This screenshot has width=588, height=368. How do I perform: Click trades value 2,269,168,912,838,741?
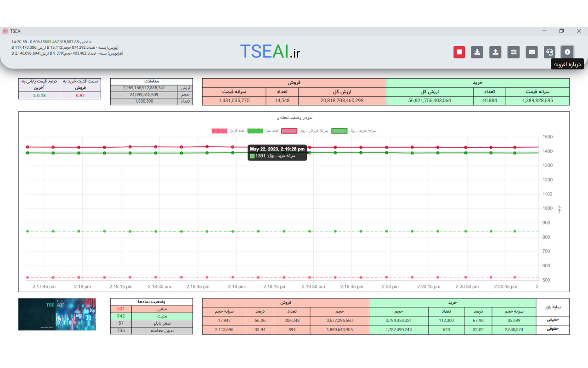click(144, 88)
